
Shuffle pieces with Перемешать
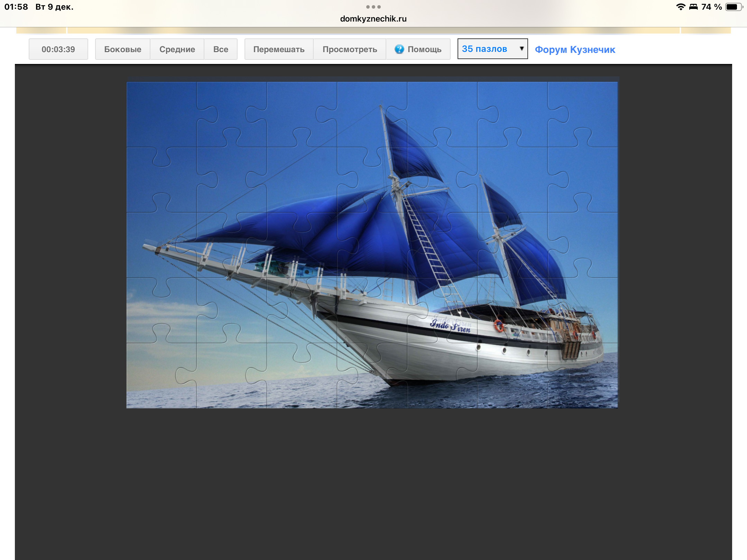coord(279,49)
